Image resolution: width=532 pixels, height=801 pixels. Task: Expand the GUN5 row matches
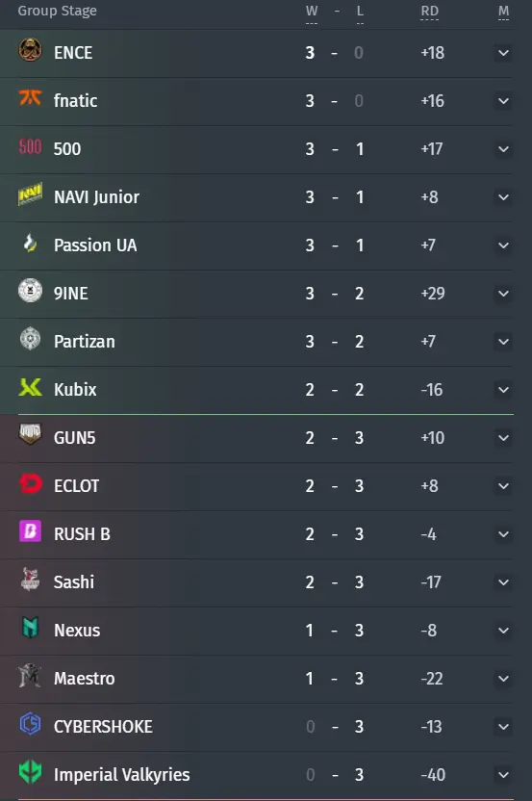click(x=503, y=438)
